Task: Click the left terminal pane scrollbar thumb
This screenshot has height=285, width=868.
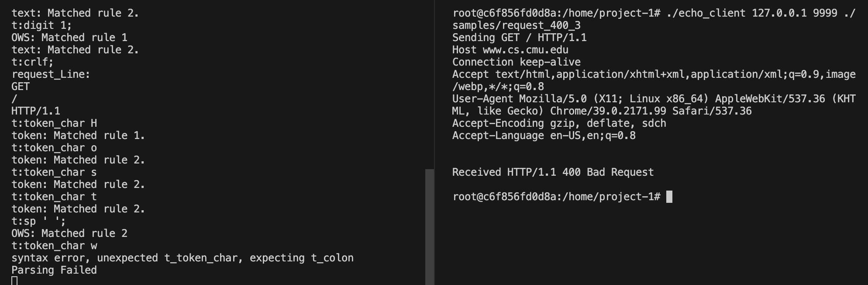Action: click(x=430, y=227)
